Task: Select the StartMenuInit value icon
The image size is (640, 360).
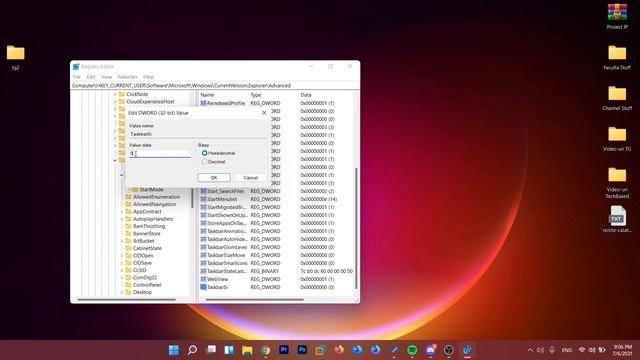Action: [x=203, y=199]
